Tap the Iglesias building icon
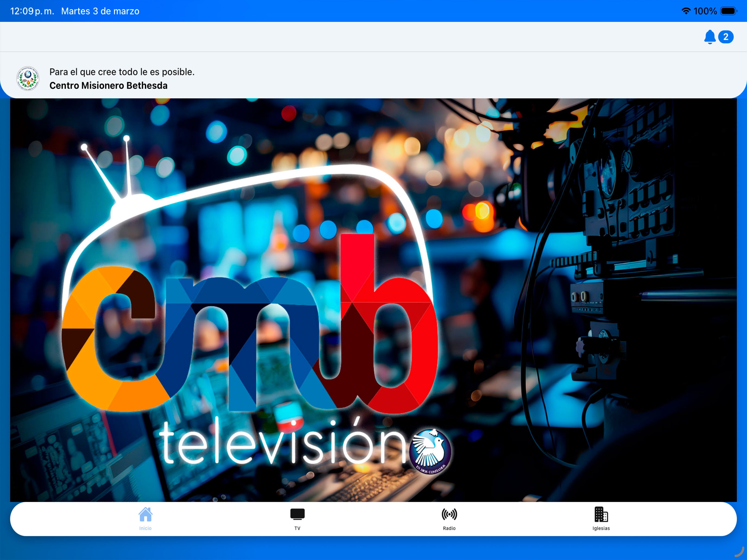Image resolution: width=747 pixels, height=560 pixels. coord(601,514)
